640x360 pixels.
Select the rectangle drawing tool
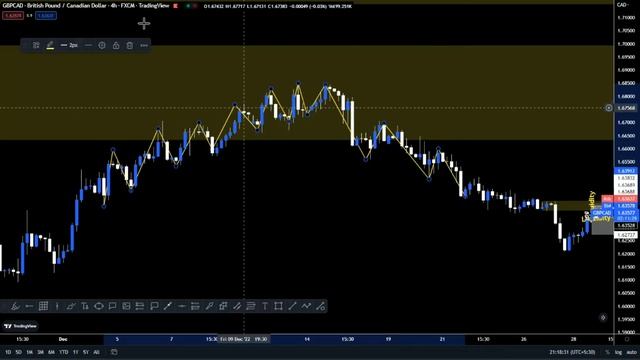tap(278, 306)
